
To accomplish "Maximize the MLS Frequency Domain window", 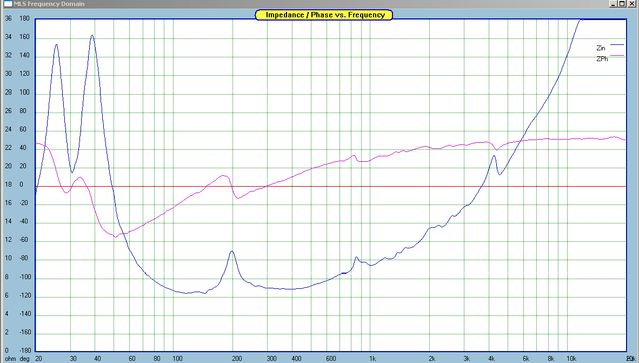I will point(622,4).
